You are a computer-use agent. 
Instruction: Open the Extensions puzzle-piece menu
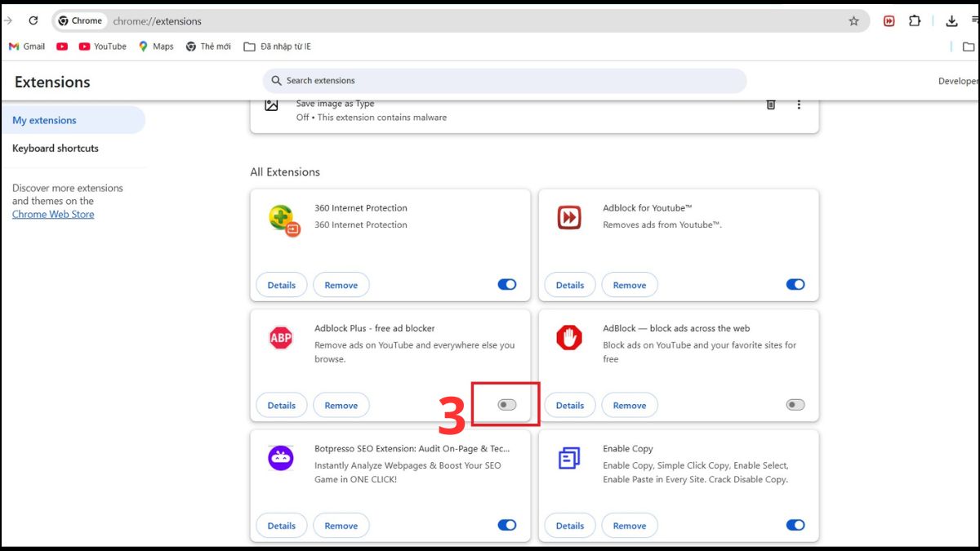coord(915,21)
